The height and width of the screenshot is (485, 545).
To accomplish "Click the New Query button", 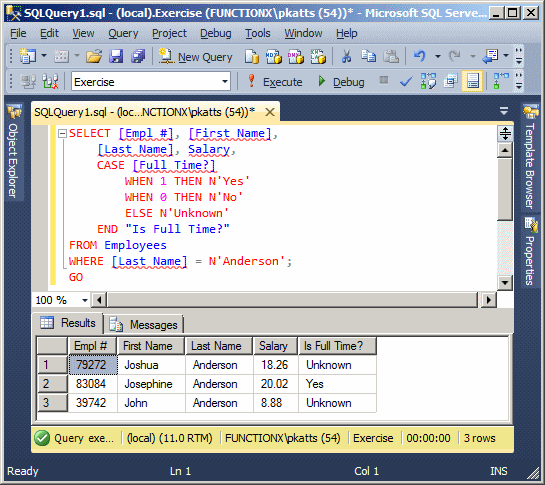I will [x=196, y=57].
